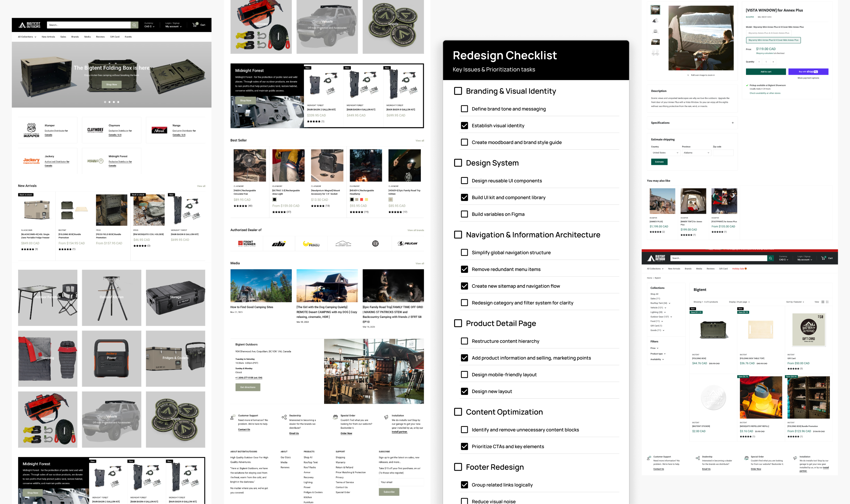Select red swatch under HEADY+ Rechargeable Headlamp
This screenshot has height=504, width=850.
point(362,200)
